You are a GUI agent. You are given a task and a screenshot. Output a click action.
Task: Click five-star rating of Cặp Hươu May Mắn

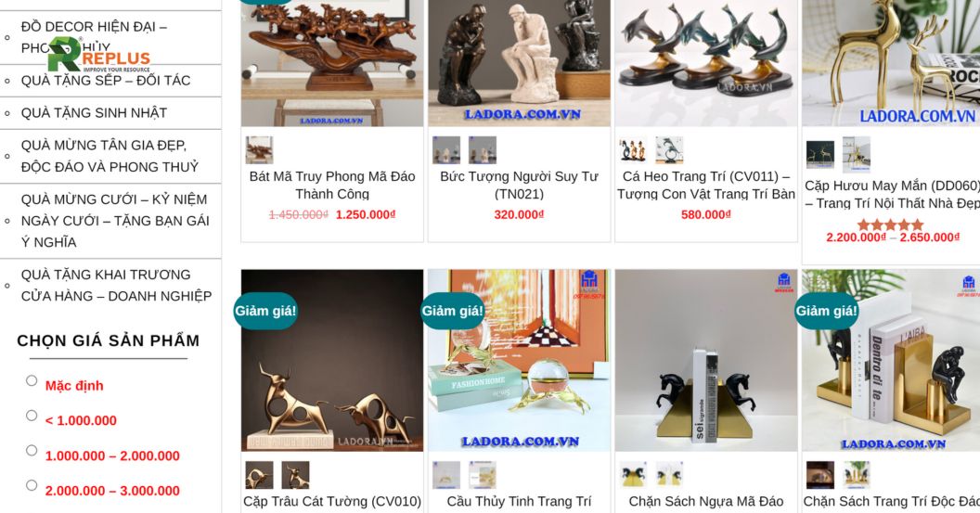pos(891,224)
